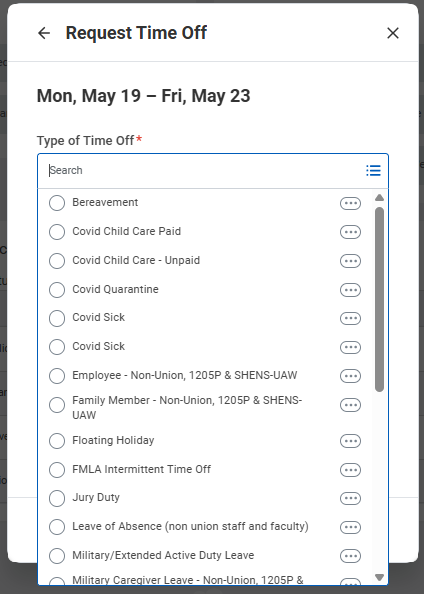Go back using the left arrow icon
The image size is (424, 594).
coord(44,33)
